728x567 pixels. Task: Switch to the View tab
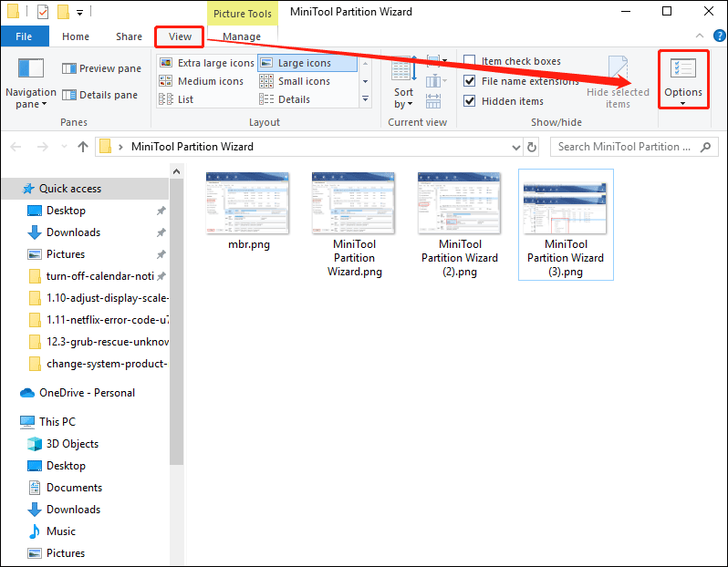(180, 36)
